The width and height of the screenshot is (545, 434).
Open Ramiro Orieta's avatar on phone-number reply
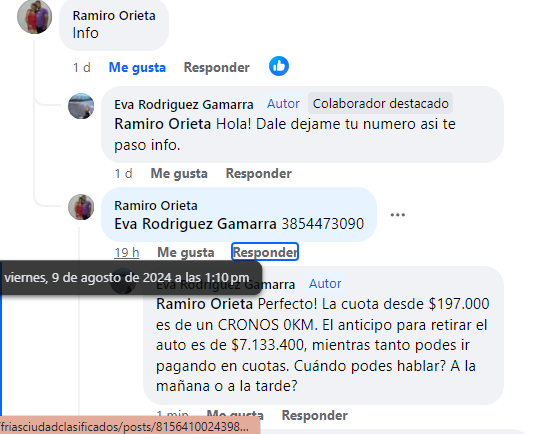click(x=81, y=207)
